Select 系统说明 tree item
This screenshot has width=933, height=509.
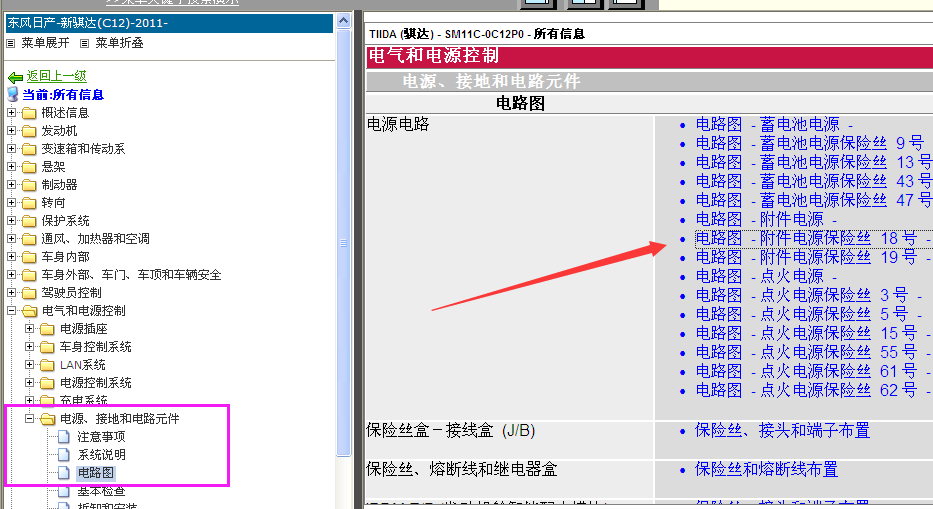(x=101, y=455)
